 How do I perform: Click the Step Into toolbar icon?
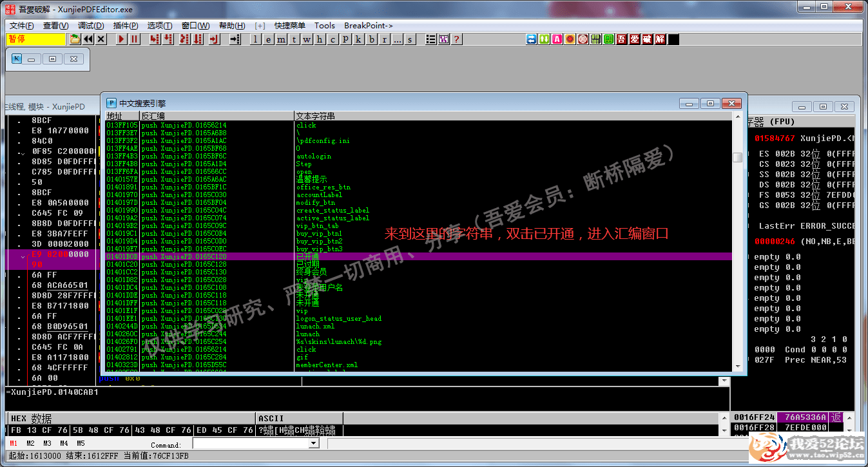pyautogui.click(x=154, y=39)
